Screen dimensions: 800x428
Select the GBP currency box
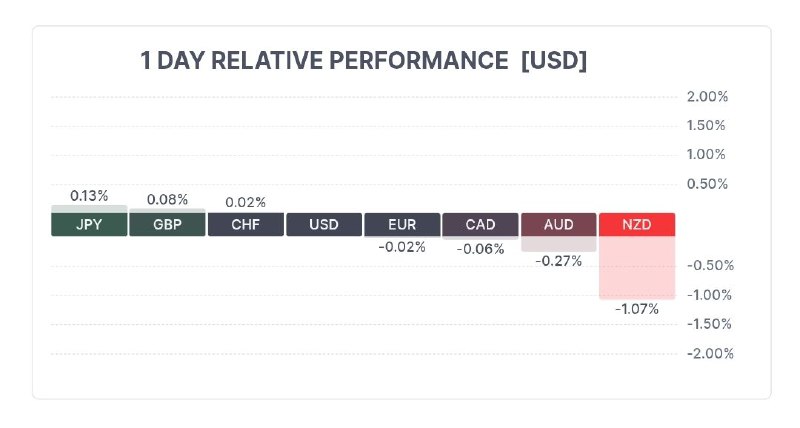167,224
